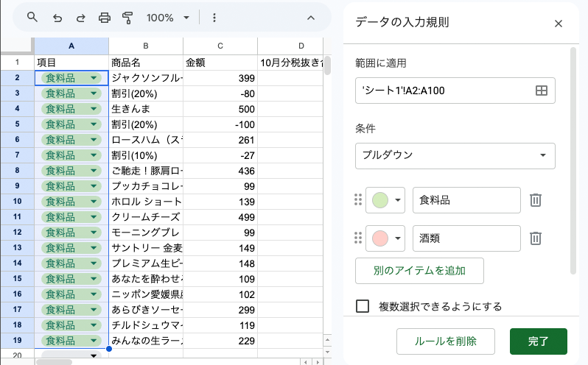Image resolution: width=588 pixels, height=365 pixels.
Task: Expand the dropdown chip in row 15
Action: click(94, 279)
